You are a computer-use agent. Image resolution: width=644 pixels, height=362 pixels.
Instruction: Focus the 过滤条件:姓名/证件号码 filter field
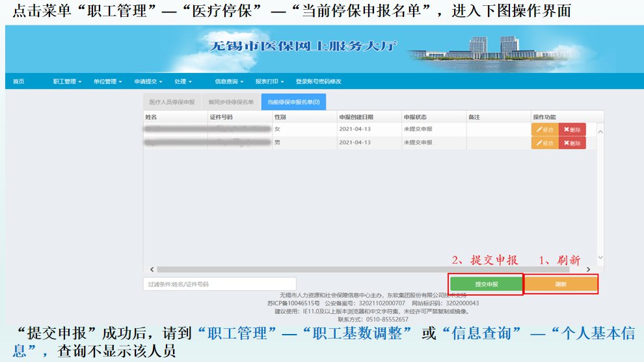click(220, 284)
